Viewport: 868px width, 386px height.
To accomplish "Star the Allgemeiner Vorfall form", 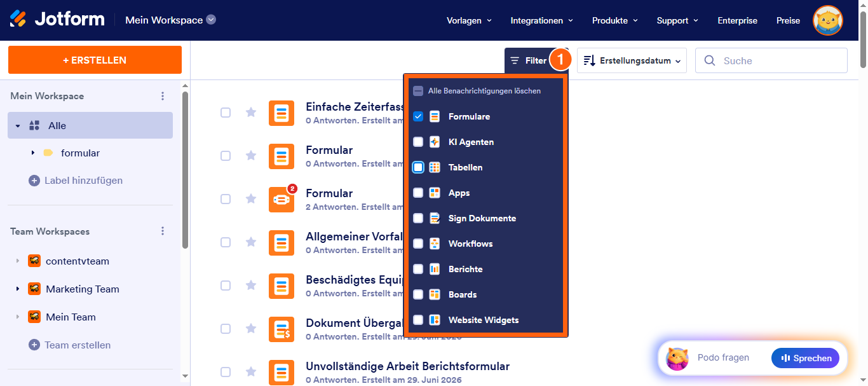I will click(251, 242).
